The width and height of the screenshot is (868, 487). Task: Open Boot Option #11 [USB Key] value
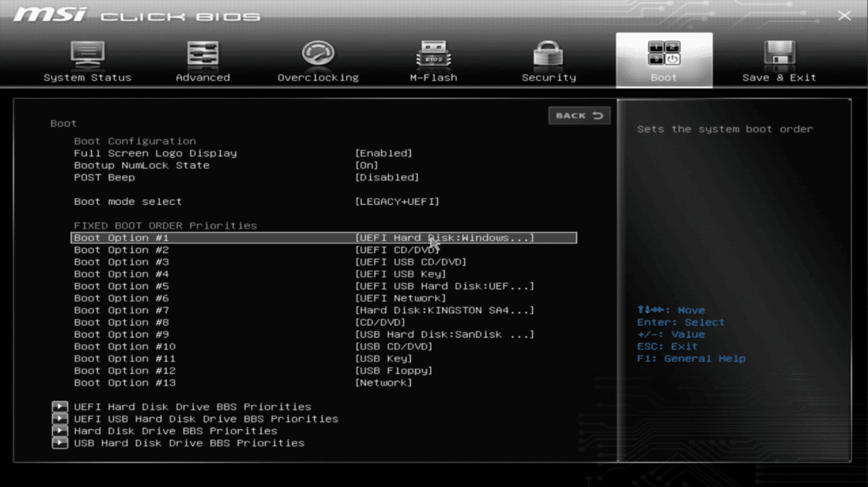pos(384,359)
